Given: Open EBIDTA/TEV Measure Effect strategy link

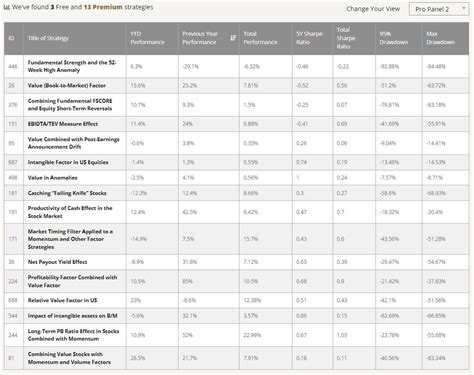Looking at the screenshot, I should point(63,124).
